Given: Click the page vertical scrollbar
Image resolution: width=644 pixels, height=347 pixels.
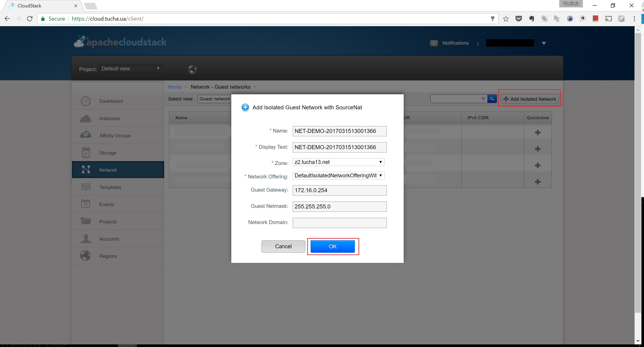Looking at the screenshot, I should pyautogui.click(x=638, y=172).
